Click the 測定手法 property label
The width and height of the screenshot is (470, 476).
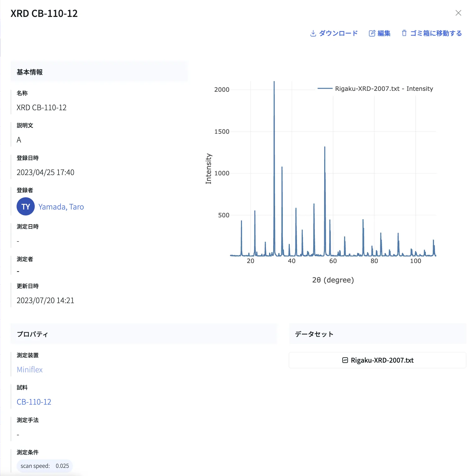pos(28,420)
